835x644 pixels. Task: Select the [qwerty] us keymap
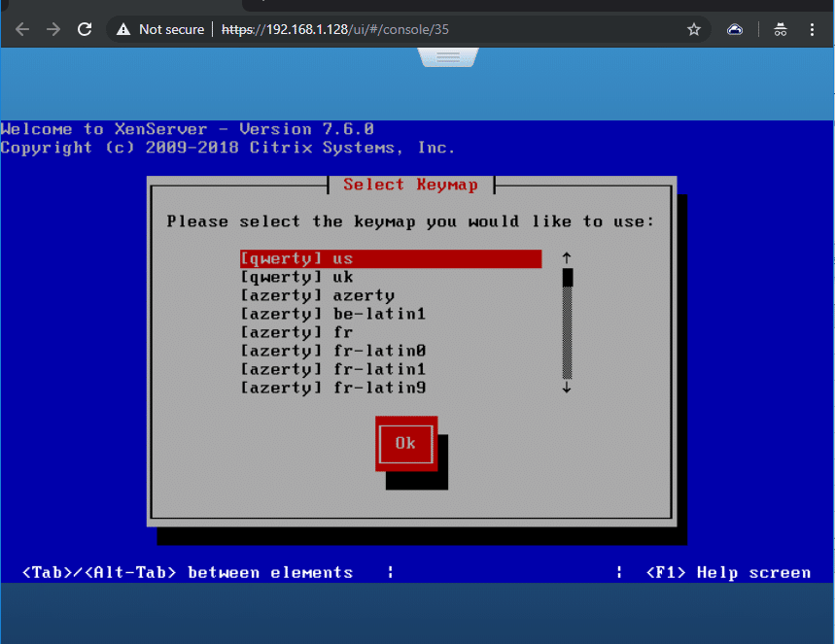[391, 258]
